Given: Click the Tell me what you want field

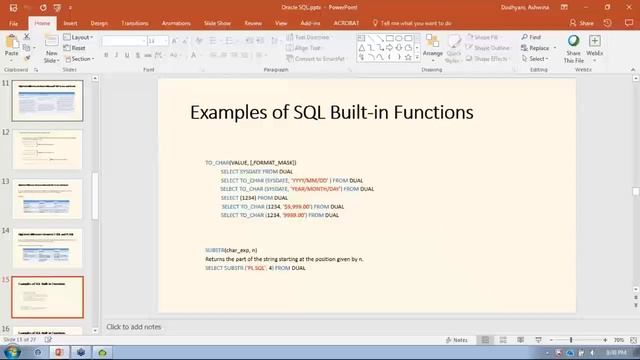Looking at the screenshot, I should click(412, 23).
